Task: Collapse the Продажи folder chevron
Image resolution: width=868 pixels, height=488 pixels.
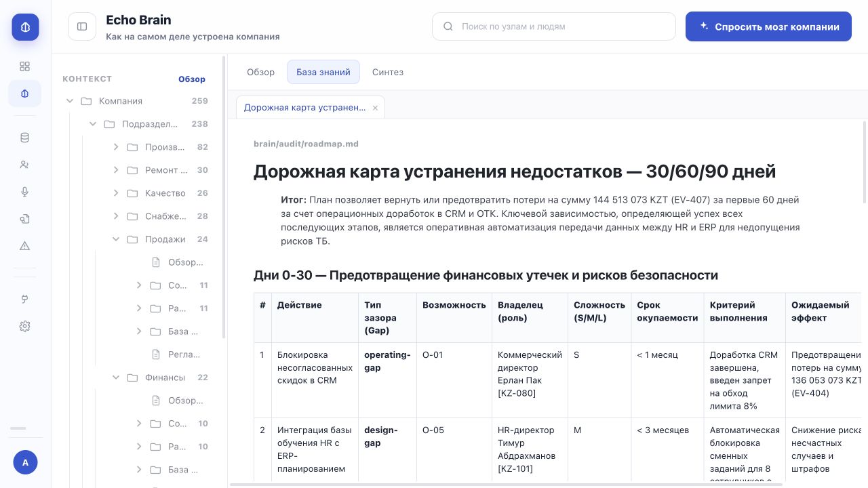Action: 116,239
